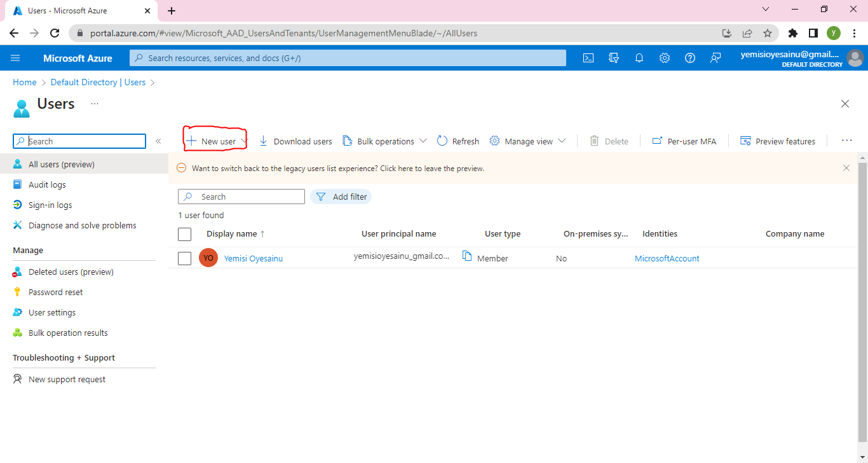Open the account avatar menu
The width and height of the screenshot is (868, 463).
pyautogui.click(x=855, y=58)
